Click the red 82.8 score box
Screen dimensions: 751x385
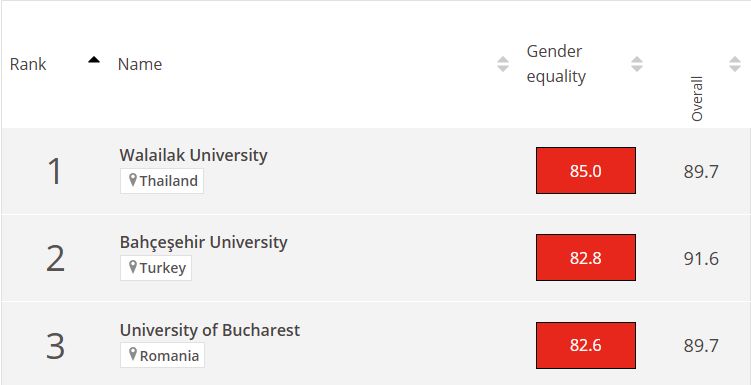click(586, 258)
